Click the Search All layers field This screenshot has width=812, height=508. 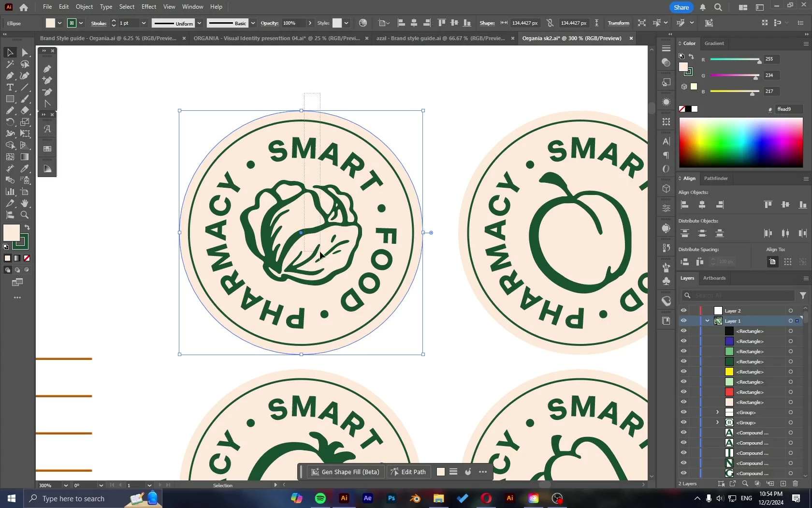tap(738, 296)
